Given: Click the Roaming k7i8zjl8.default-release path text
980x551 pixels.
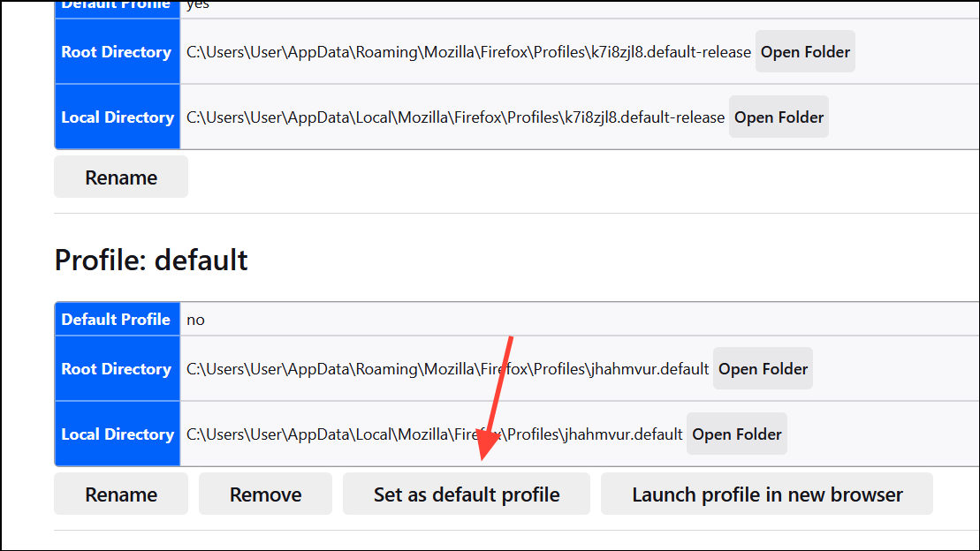Looking at the screenshot, I should (x=468, y=52).
